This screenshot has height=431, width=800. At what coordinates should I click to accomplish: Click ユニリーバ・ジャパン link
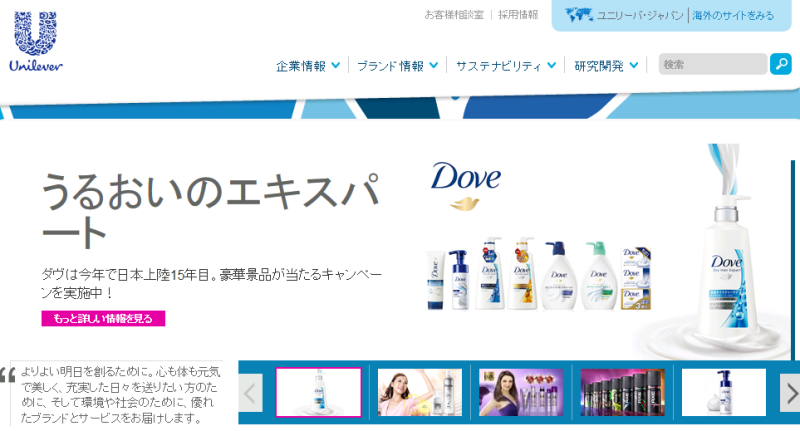[x=640, y=15]
